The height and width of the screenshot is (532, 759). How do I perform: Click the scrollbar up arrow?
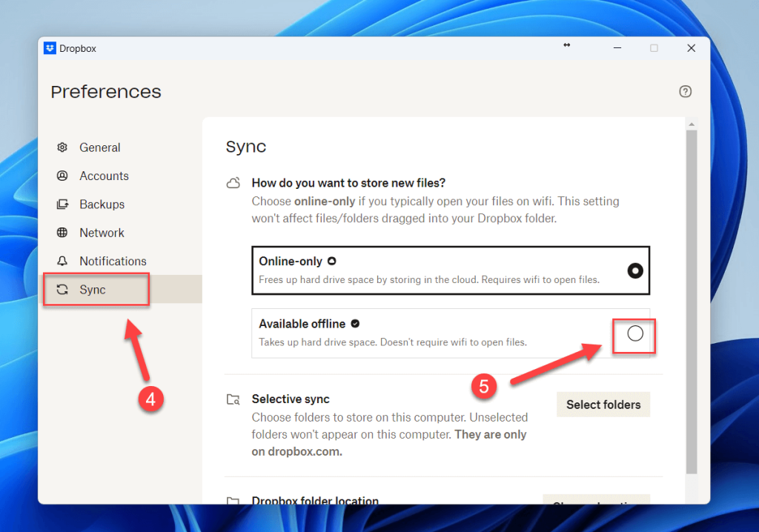[692, 124]
